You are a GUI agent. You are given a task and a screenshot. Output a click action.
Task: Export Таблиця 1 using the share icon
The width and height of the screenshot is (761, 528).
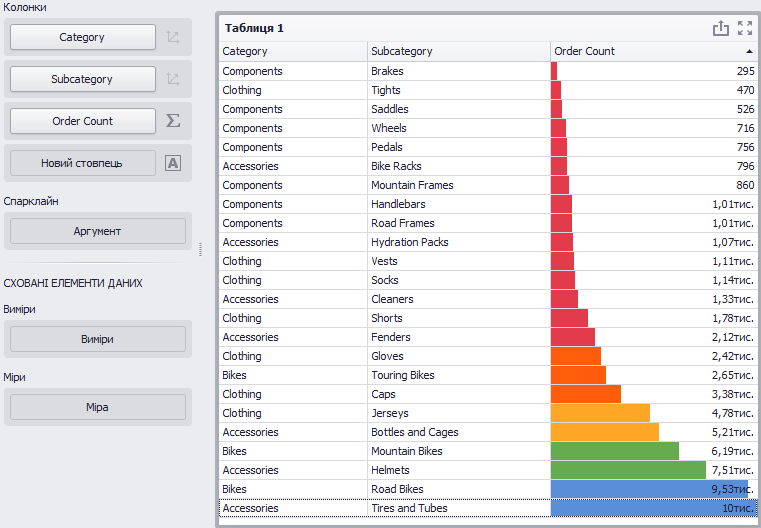721,28
